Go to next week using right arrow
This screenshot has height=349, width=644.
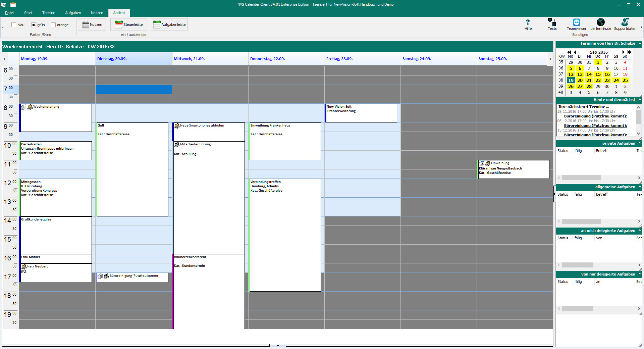pyautogui.click(x=550, y=59)
